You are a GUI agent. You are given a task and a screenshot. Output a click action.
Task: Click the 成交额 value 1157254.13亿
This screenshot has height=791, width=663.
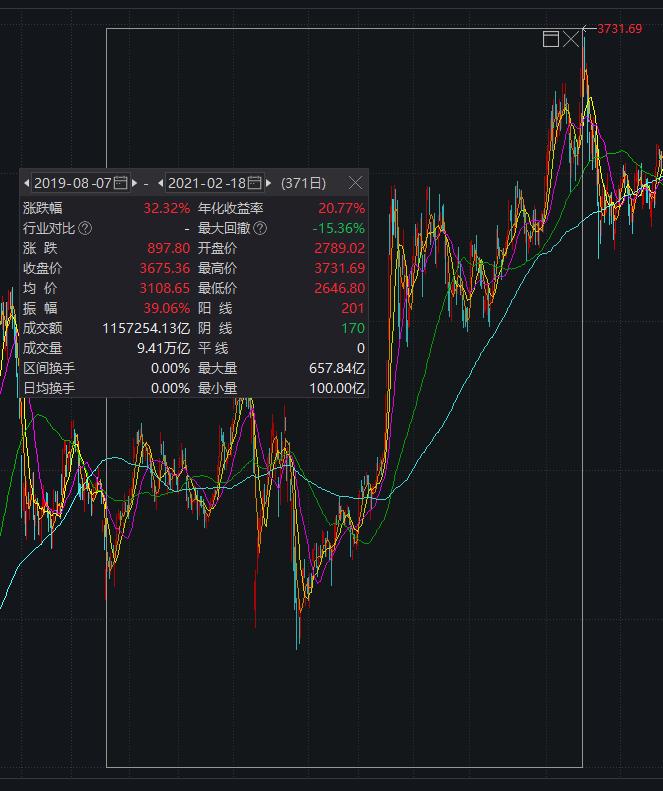pos(146,328)
